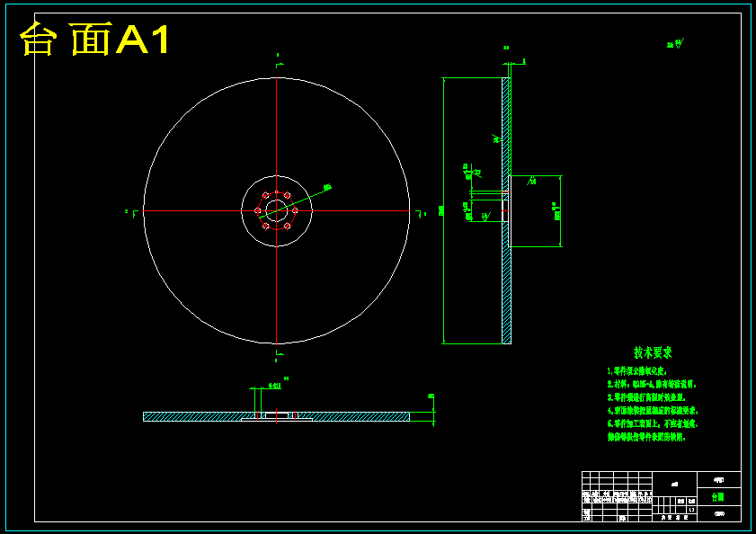Select left hatched portion of bottom section view
Image resolution: width=756 pixels, height=534 pixels.
pos(200,416)
